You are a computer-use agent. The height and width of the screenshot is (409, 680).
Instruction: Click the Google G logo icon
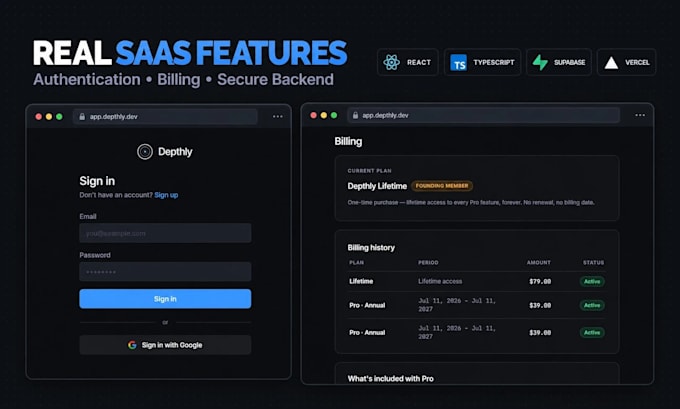coord(132,345)
